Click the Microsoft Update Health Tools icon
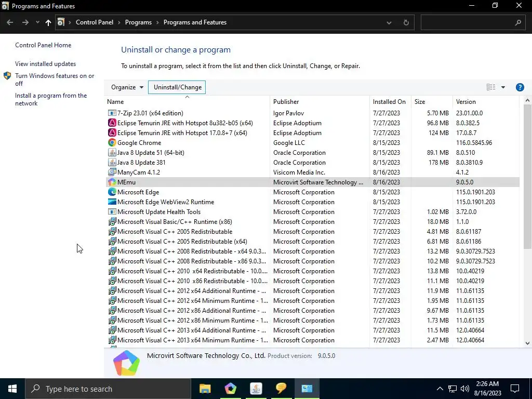The width and height of the screenshot is (532, 399). [x=112, y=211]
